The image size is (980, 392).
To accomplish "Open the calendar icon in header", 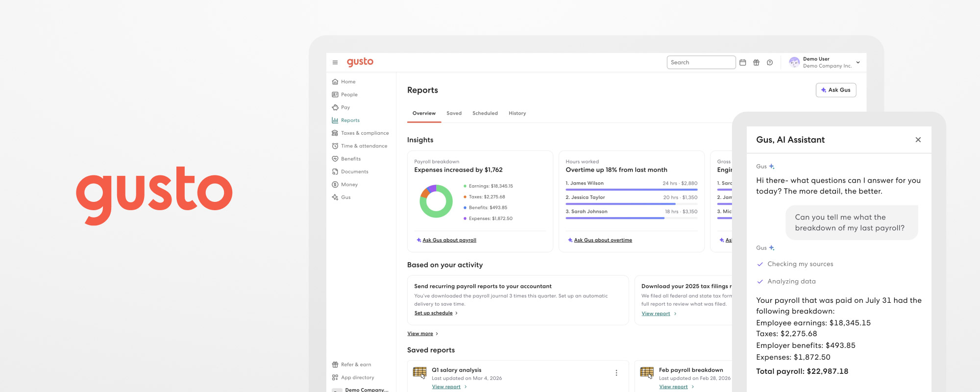I will 743,62.
